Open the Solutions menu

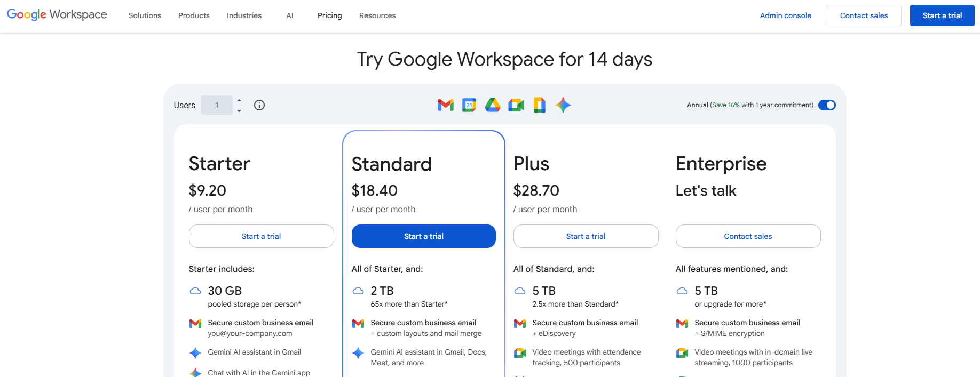pos(145,15)
